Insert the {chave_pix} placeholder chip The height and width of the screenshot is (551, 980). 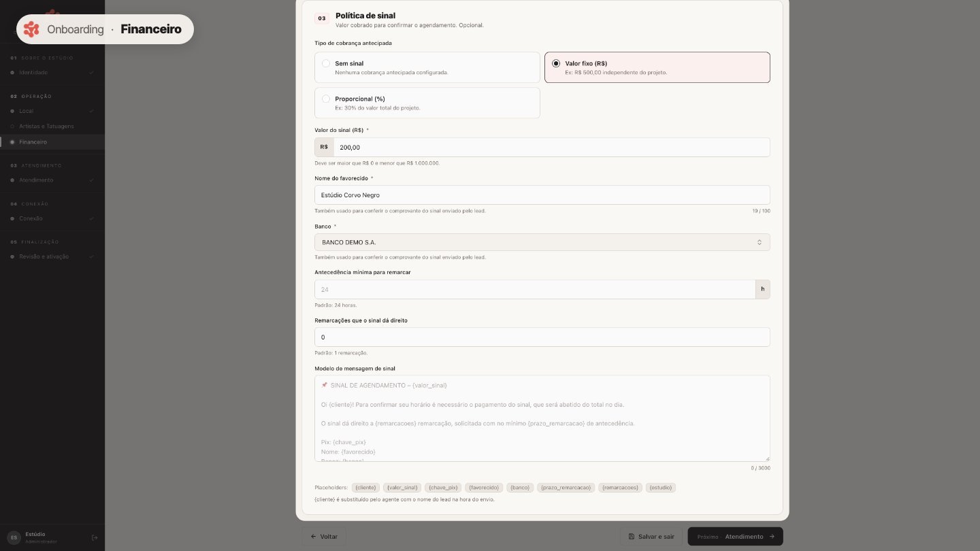point(443,488)
